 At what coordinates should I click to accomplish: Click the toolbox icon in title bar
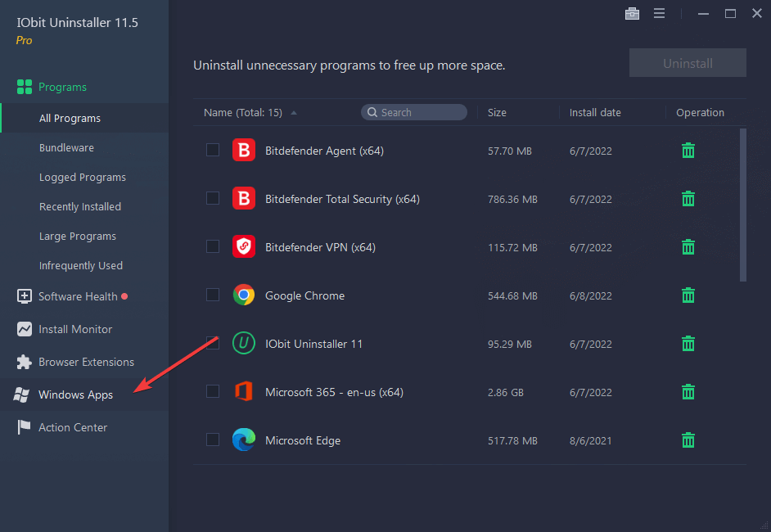click(x=632, y=13)
